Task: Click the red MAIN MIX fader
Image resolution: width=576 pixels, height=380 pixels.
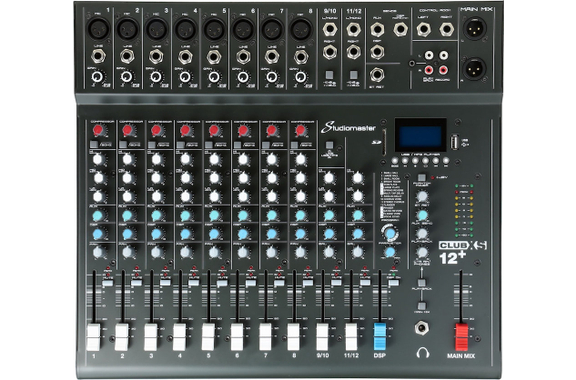Action: [x=461, y=336]
